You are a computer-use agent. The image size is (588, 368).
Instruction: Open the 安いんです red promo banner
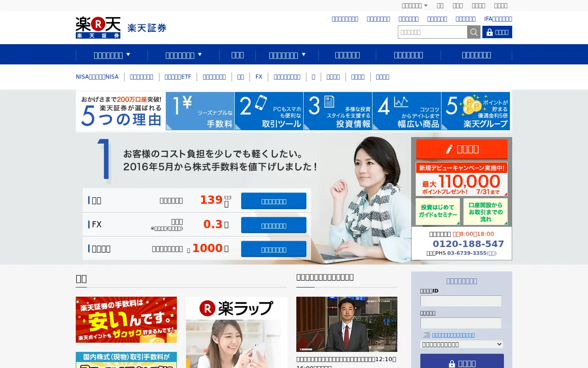[126, 320]
